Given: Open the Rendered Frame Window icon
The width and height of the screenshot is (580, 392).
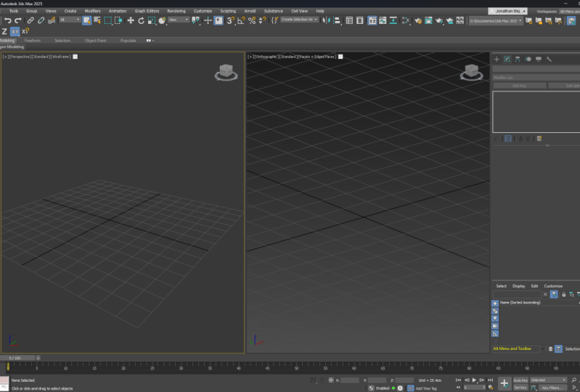Looking at the screenshot, I should click(x=428, y=21).
